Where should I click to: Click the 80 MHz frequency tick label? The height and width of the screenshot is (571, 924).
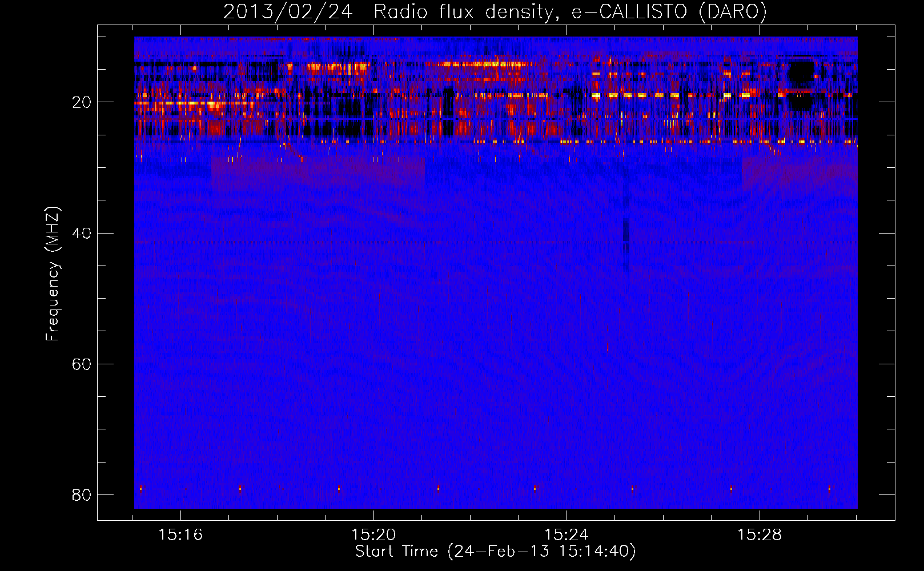82,495
